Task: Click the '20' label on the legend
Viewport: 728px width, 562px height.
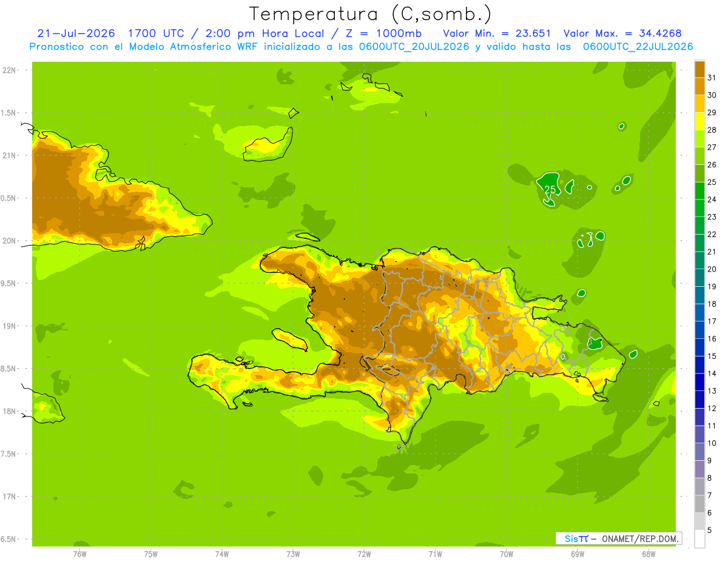Action: coord(712,269)
